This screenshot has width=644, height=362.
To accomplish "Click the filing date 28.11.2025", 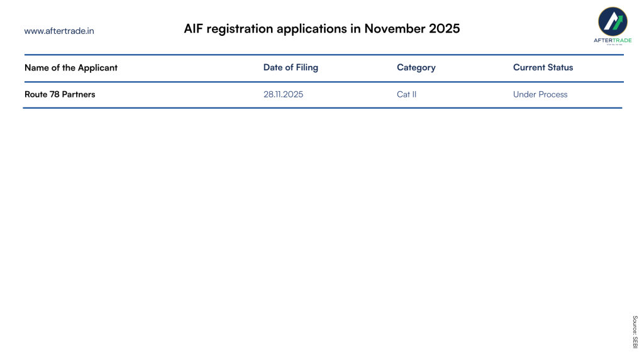I will pyautogui.click(x=283, y=94).
